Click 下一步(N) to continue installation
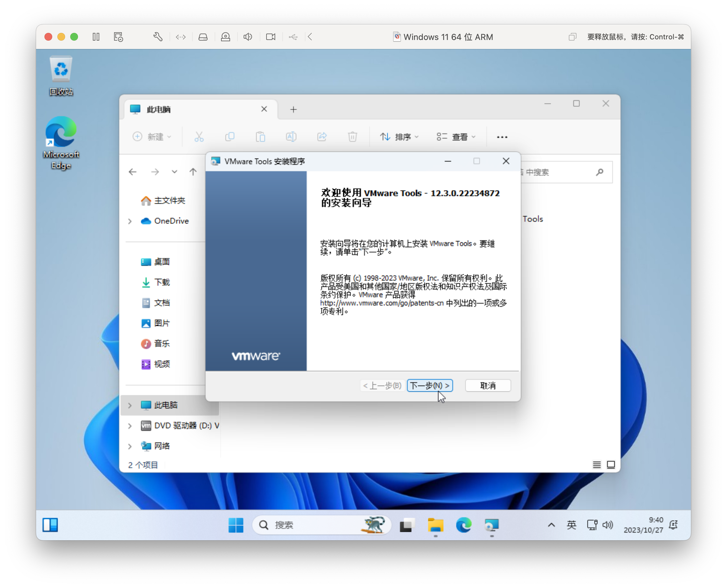The width and height of the screenshot is (727, 588). pos(429,386)
